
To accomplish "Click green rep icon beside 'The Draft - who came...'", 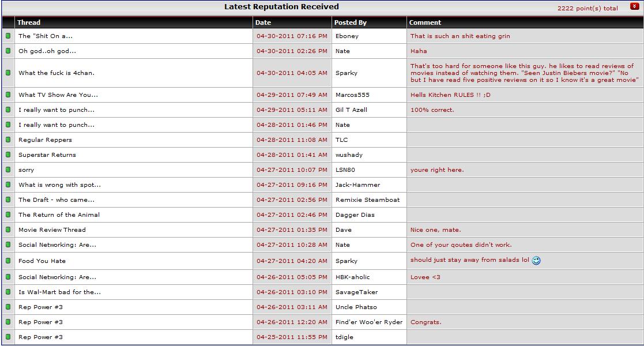I will 8,200.
